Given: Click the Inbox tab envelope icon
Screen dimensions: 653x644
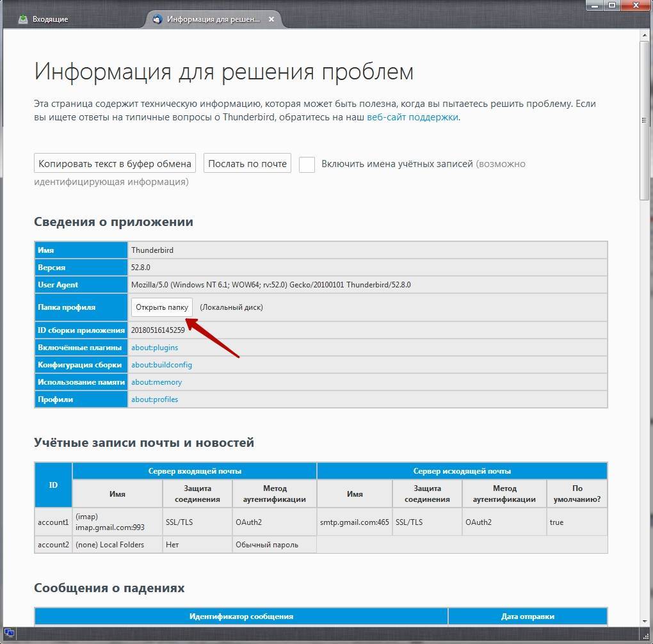Looking at the screenshot, I should (23, 19).
